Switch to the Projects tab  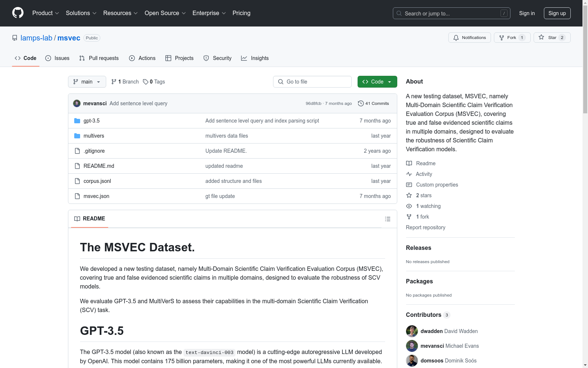pos(179,58)
